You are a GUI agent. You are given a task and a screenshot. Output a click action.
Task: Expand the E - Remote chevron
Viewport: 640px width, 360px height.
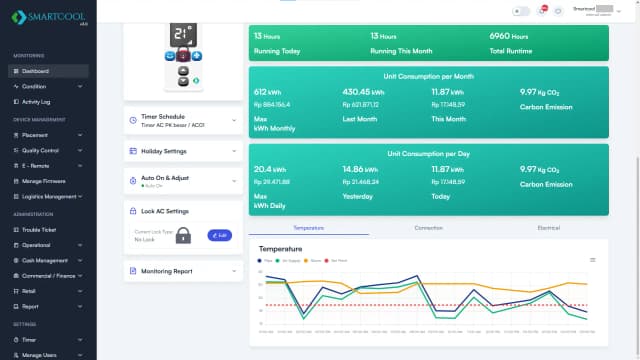(x=80, y=166)
